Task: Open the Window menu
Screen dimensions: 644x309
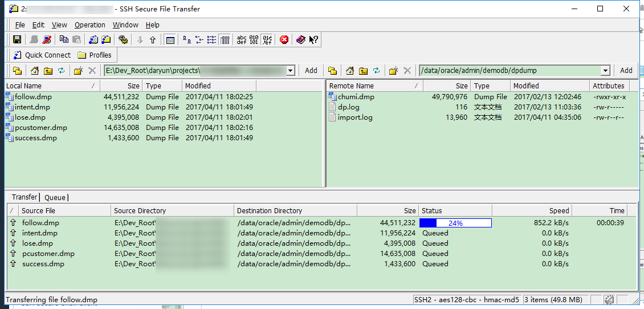Action: coord(126,25)
